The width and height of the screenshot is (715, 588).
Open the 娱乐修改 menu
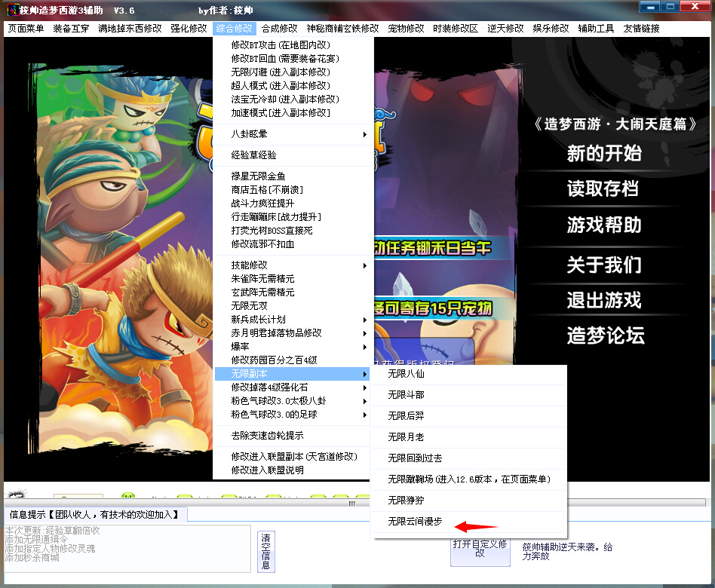coord(551,28)
